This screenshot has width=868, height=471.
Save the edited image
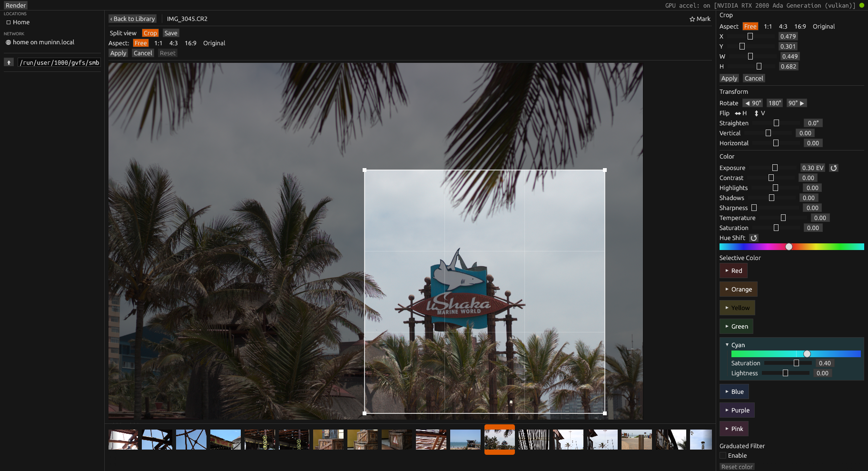pyautogui.click(x=171, y=33)
